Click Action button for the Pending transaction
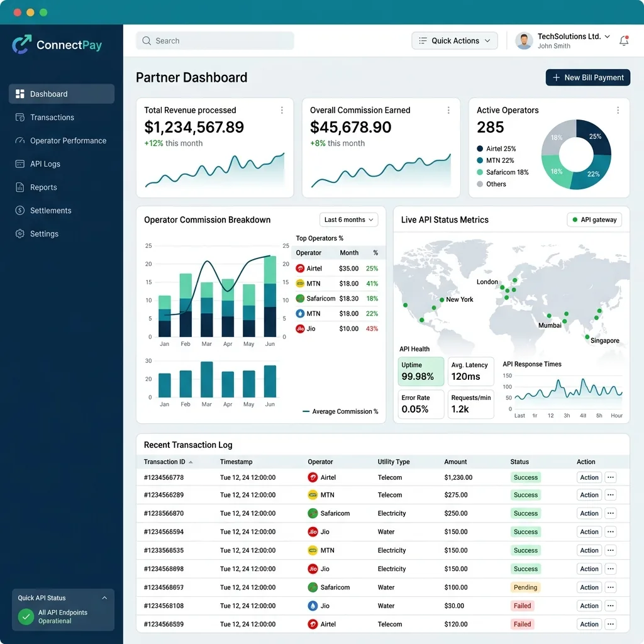 (x=589, y=587)
